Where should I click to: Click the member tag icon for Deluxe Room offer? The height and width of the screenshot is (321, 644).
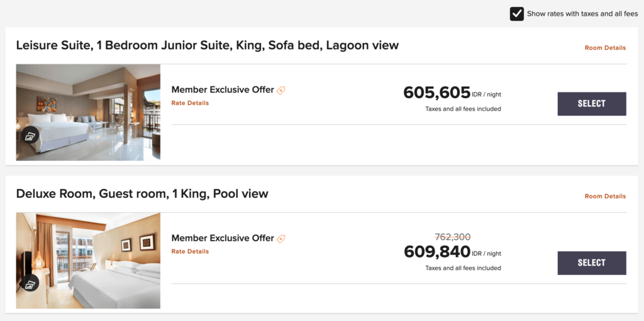(280, 239)
